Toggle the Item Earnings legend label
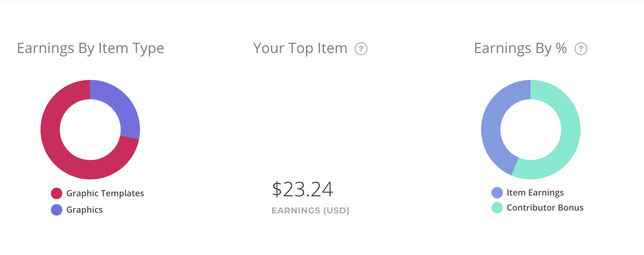 point(535,193)
